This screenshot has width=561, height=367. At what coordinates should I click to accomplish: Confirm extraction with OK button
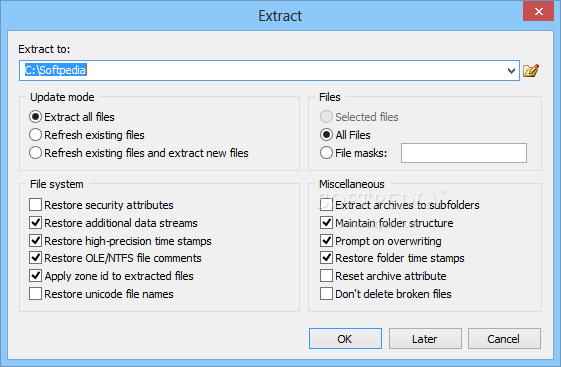coord(345,338)
